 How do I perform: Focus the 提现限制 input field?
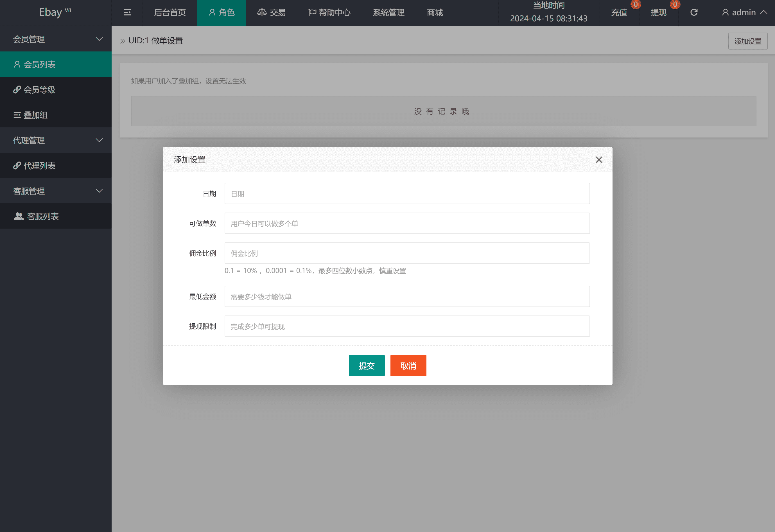(x=407, y=326)
